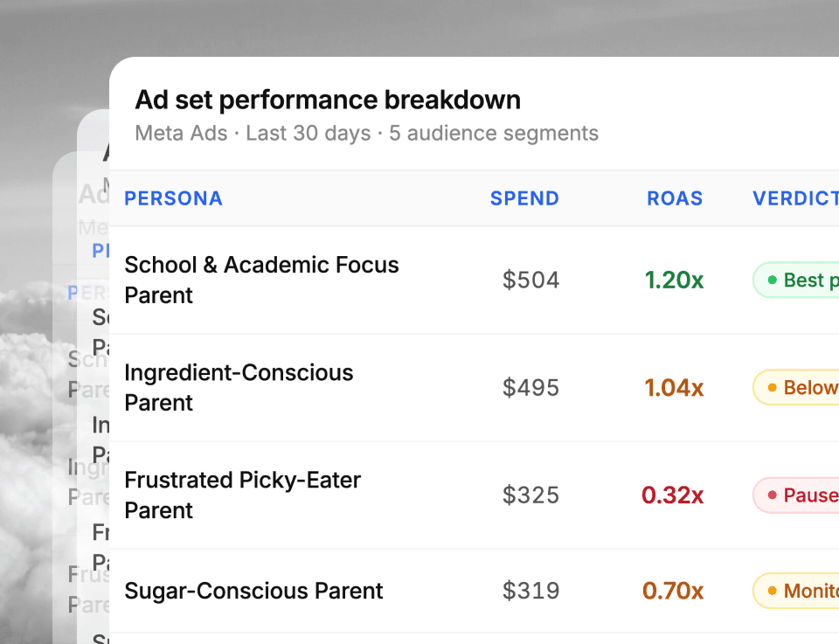The height and width of the screenshot is (644, 839).
Task: Open School & Academic Focus Parent row
Action: [261, 280]
